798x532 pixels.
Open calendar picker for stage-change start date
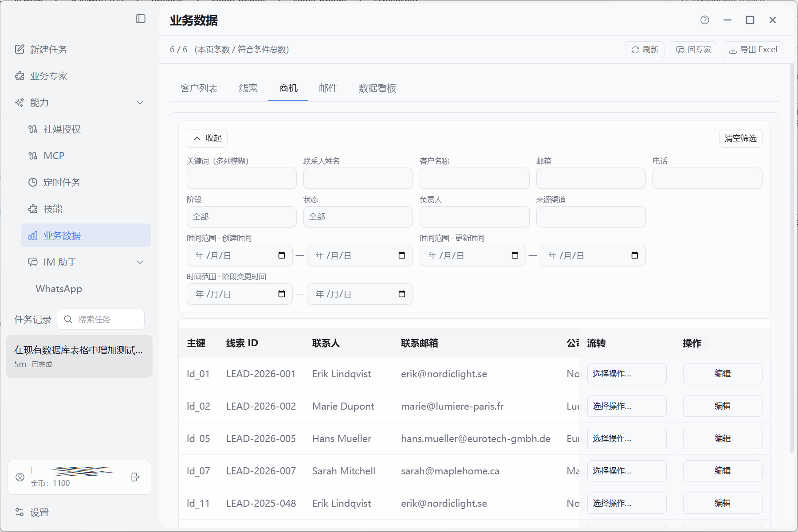tap(282, 294)
